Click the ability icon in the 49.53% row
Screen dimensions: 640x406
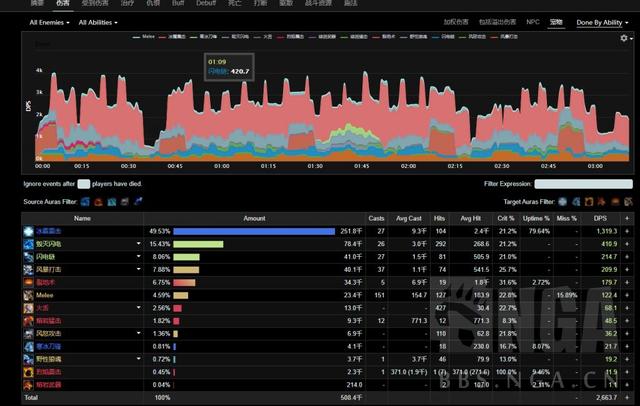click(x=28, y=231)
